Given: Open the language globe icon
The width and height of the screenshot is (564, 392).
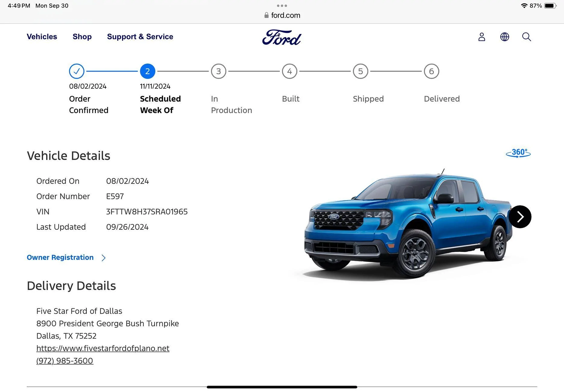Looking at the screenshot, I should [x=505, y=37].
